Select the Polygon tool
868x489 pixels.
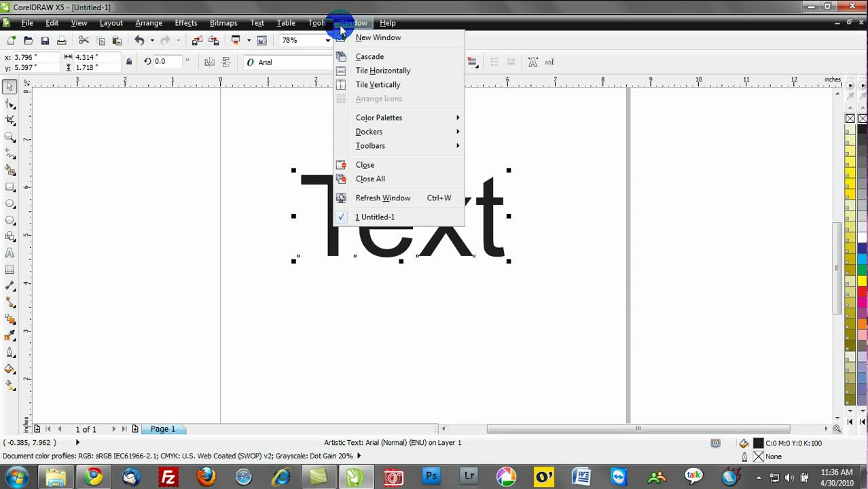pyautogui.click(x=10, y=220)
